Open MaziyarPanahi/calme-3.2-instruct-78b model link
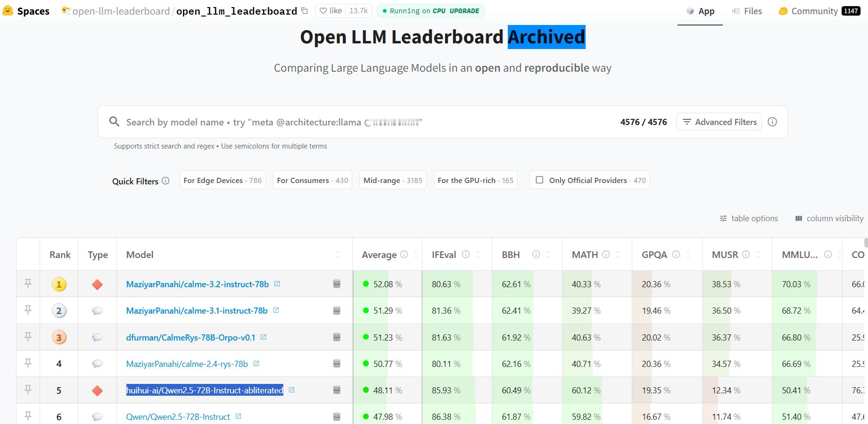868x424 pixels. (x=198, y=284)
